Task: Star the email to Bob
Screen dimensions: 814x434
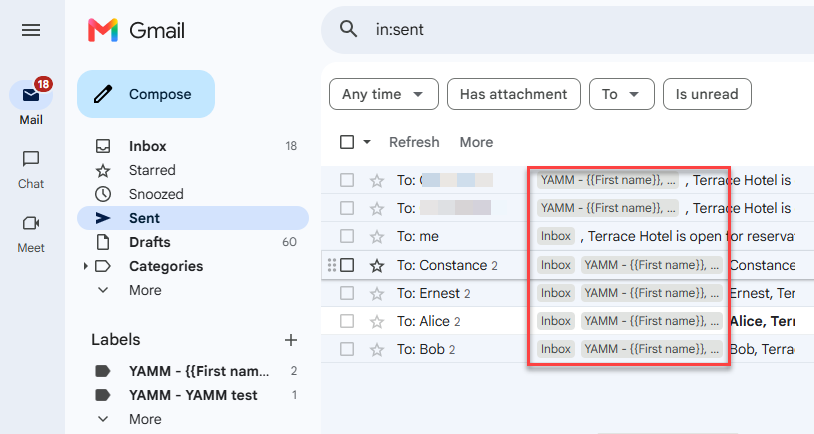Action: click(377, 349)
